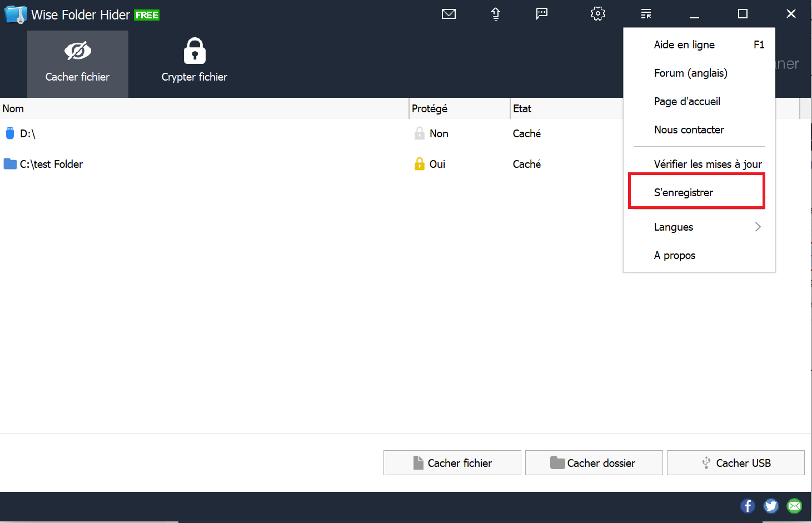This screenshot has width=812, height=523.
Task: Select the C:\test Folder row name
Action: (51, 164)
